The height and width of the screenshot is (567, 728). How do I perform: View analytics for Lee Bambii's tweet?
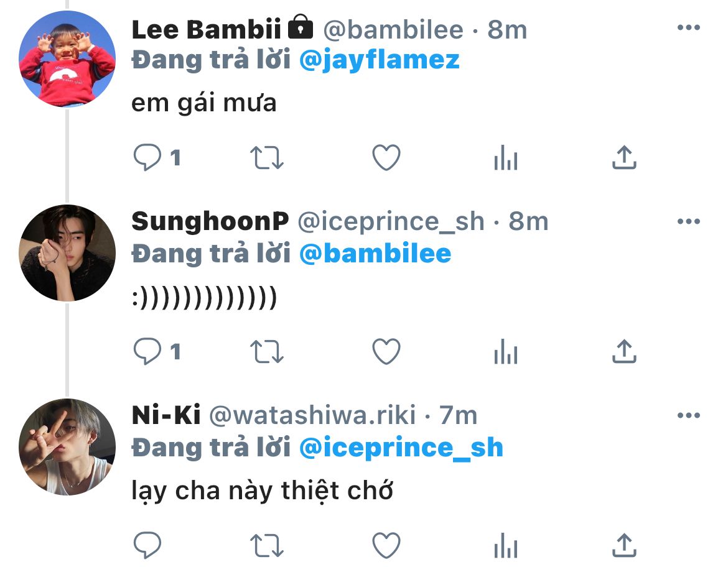pos(505,159)
